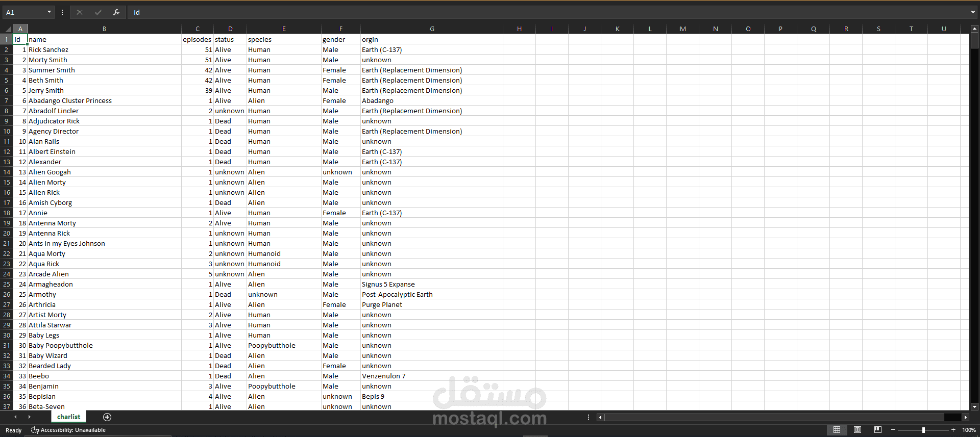
Task: Add a new sheet with the plus icon
Action: pyautogui.click(x=107, y=417)
